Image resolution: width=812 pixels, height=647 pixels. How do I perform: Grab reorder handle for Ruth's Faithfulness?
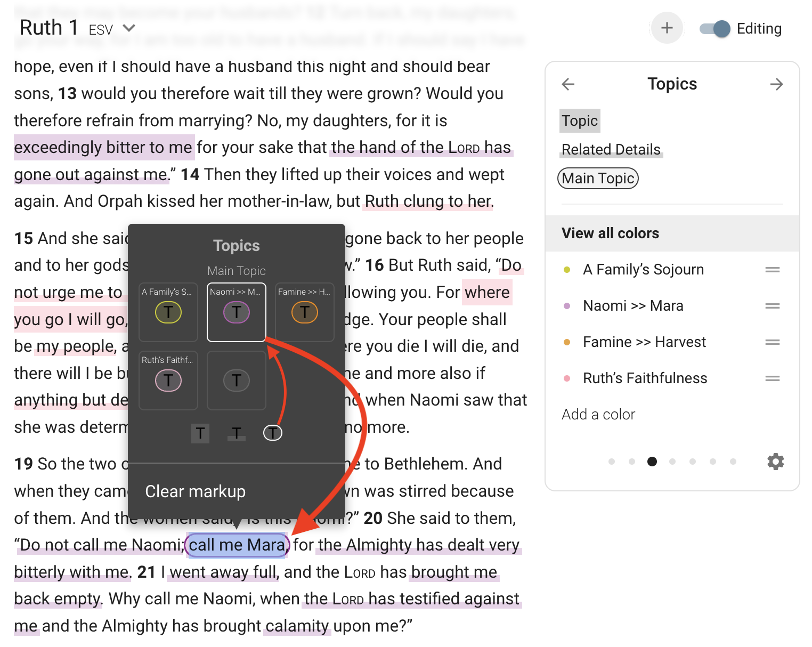tap(773, 378)
